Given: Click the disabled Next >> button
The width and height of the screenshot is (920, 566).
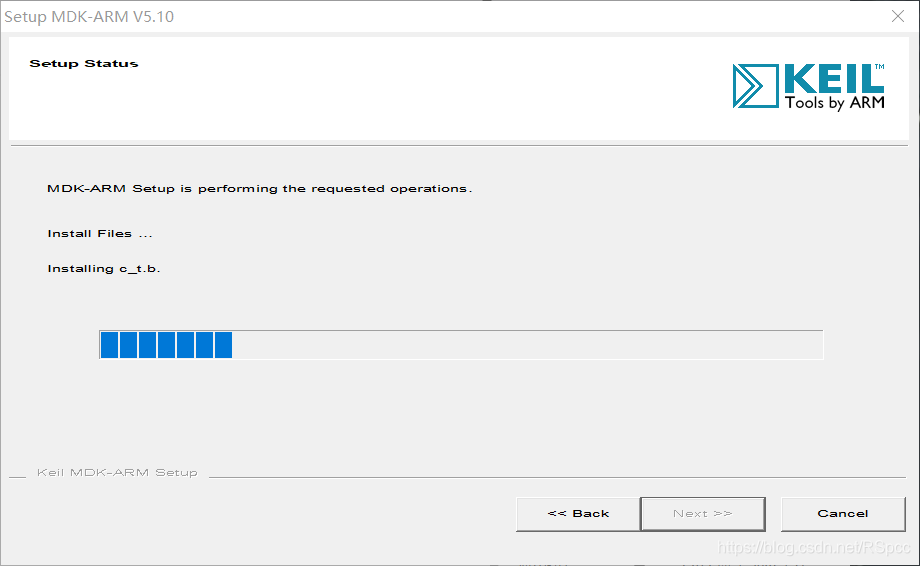Looking at the screenshot, I should (703, 514).
